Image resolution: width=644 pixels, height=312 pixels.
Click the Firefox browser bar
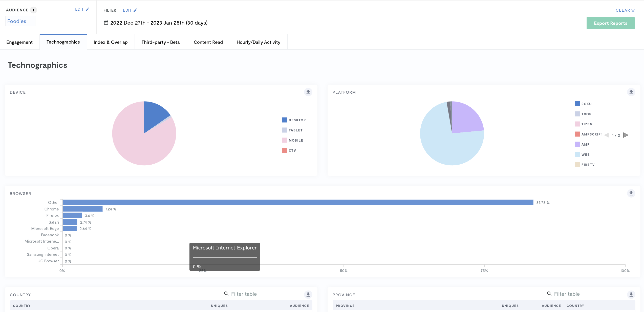(x=72, y=215)
